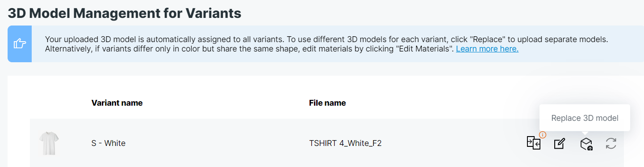
Task: Select the "S - White" variant name
Action: [109, 143]
